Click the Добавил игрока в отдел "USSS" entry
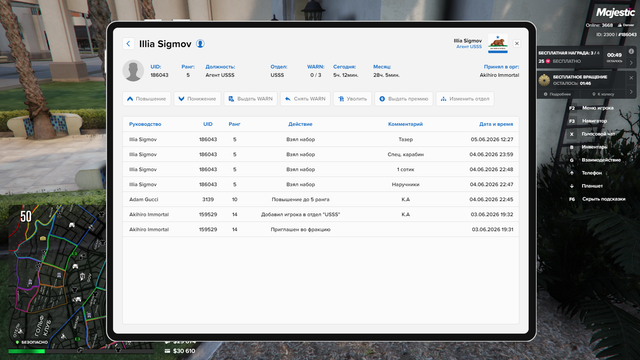 tap(300, 215)
